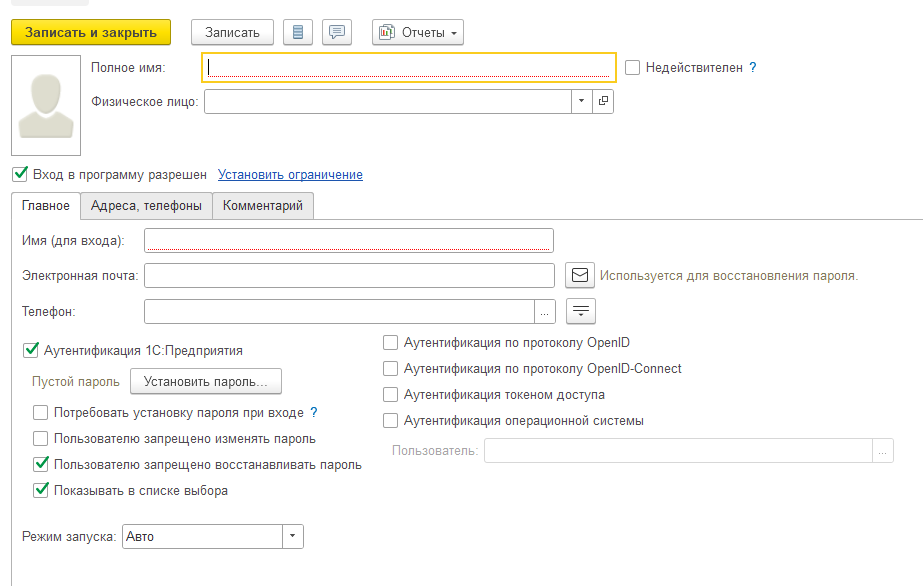923x586 pixels.
Task: Expand the Режим запуска dropdown arrow
Action: 293,537
